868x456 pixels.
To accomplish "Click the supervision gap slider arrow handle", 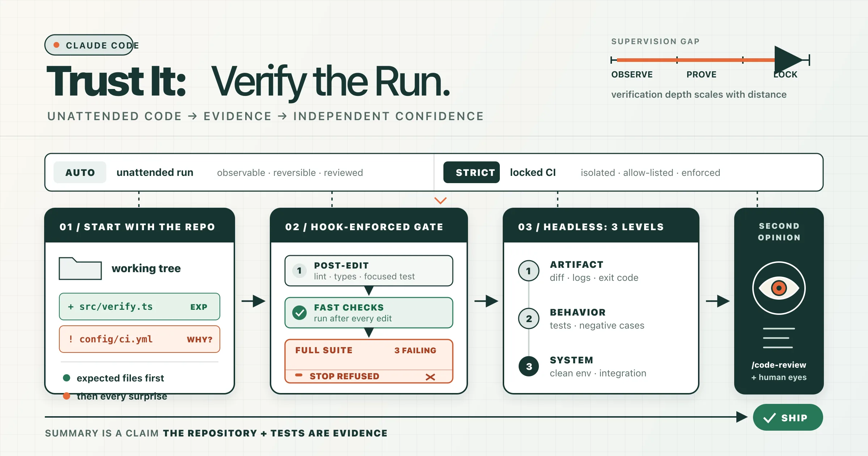I will click(x=788, y=60).
